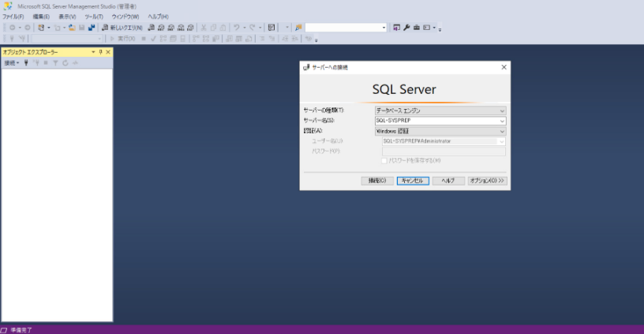Click the オプション(O) >> button
Screen dimensions: 644x334
pyautogui.click(x=487, y=181)
